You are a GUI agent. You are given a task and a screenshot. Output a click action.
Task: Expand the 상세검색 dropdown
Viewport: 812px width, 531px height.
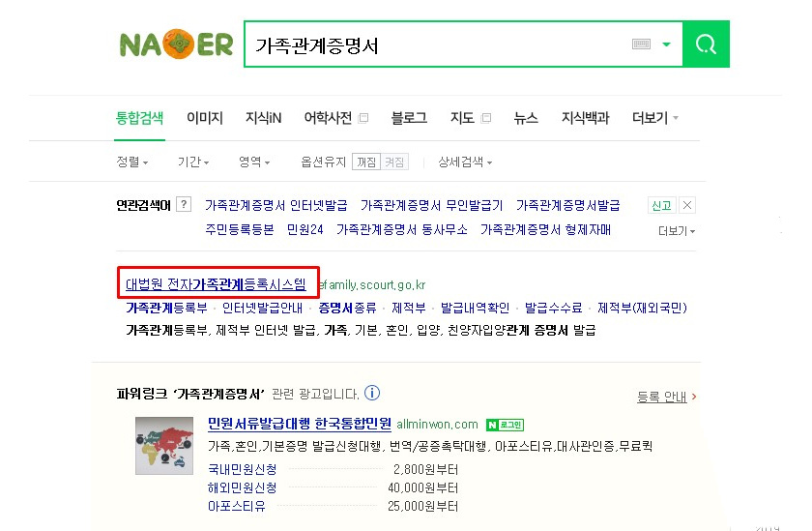(465, 162)
